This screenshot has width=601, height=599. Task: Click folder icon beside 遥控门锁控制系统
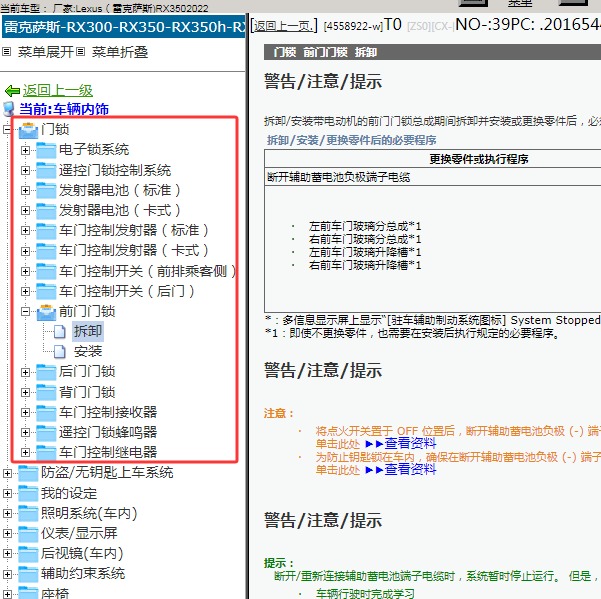pyautogui.click(x=46, y=170)
